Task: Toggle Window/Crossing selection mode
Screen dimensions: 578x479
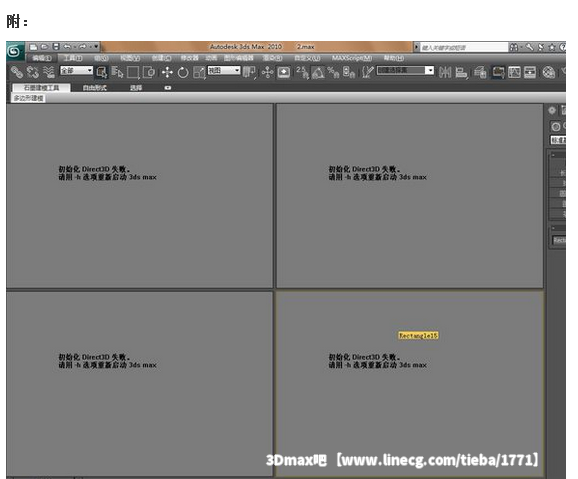Action: tap(149, 72)
